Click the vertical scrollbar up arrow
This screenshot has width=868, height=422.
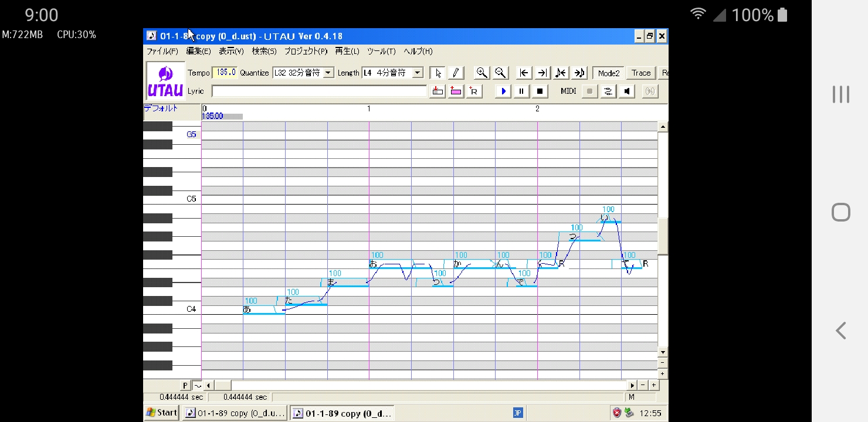coord(663,127)
